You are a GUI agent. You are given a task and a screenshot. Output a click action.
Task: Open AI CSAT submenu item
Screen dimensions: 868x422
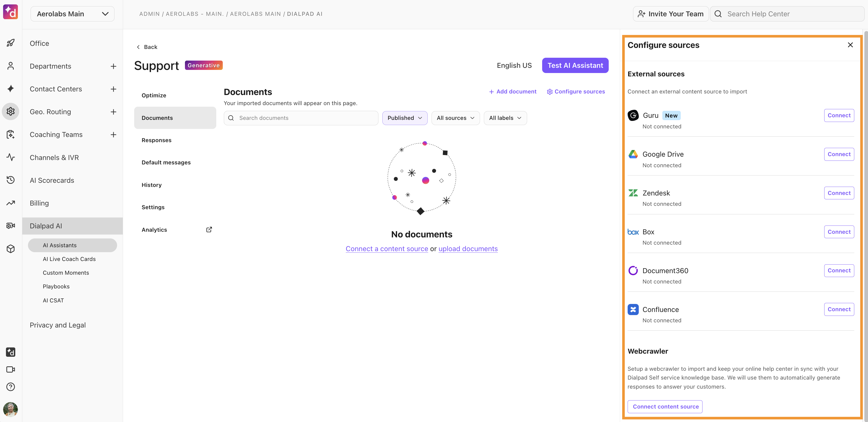pyautogui.click(x=53, y=300)
